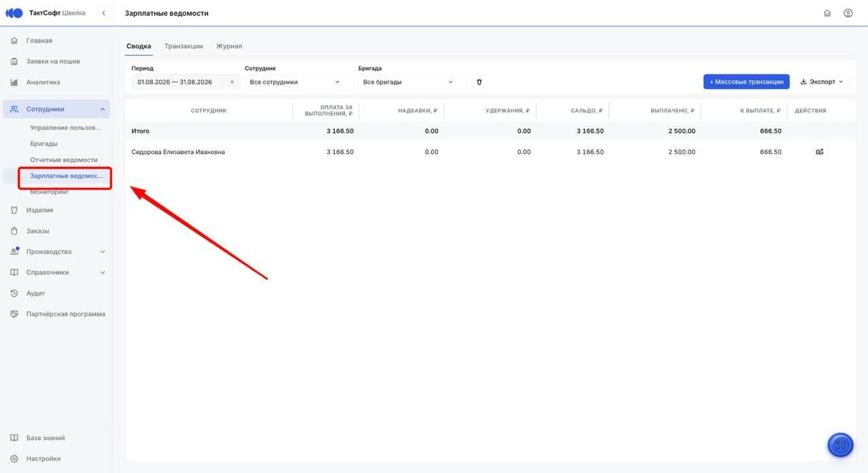Reset filters with the trash icon
868x473 pixels.
click(479, 82)
